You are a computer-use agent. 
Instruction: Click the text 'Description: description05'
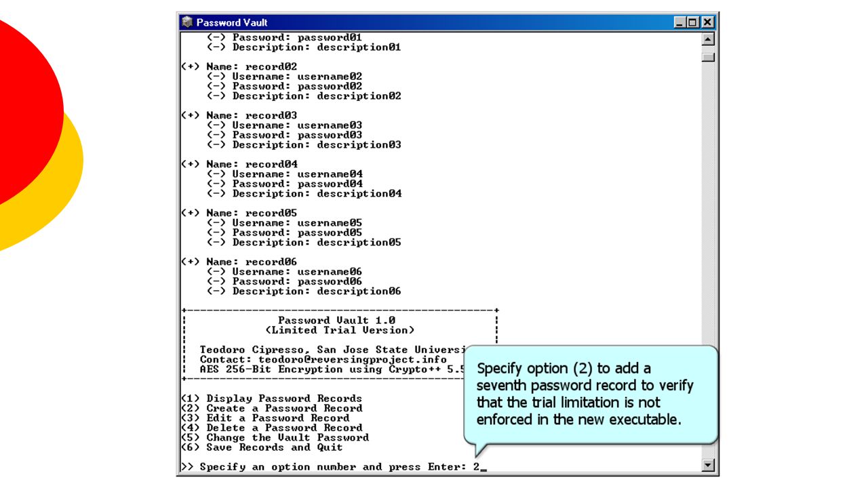[x=317, y=243]
